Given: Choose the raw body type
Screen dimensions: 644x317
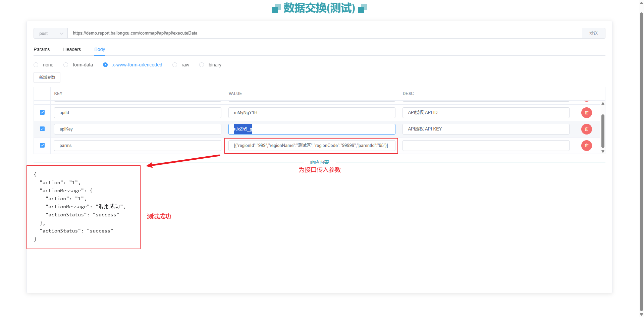Looking at the screenshot, I should [175, 65].
